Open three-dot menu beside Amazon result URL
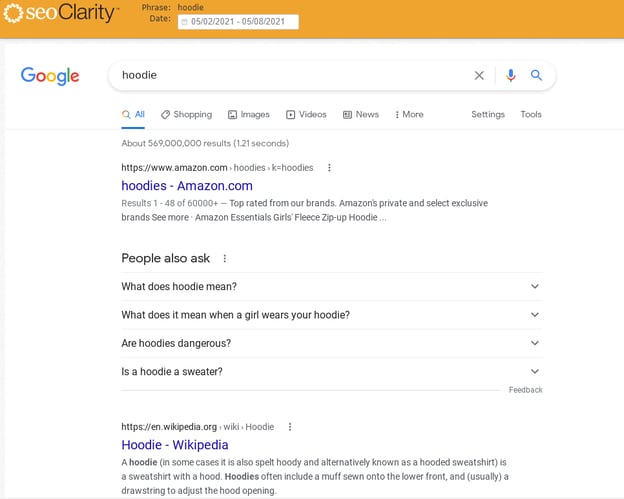The height and width of the screenshot is (499, 624). point(329,168)
